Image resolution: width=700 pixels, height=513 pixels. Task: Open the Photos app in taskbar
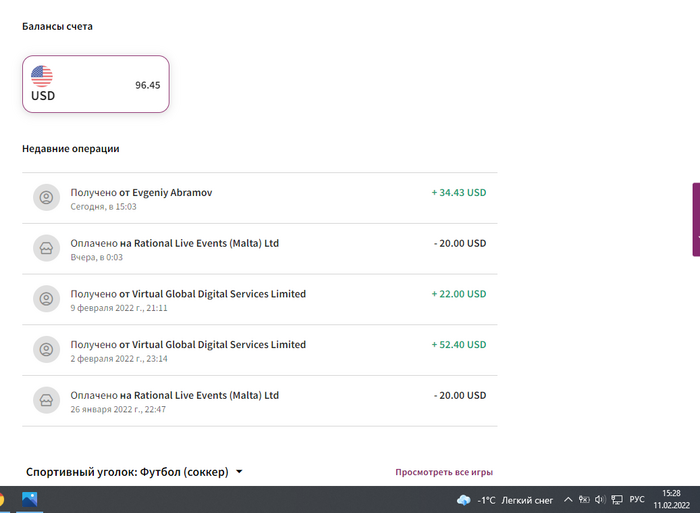pos(29,499)
